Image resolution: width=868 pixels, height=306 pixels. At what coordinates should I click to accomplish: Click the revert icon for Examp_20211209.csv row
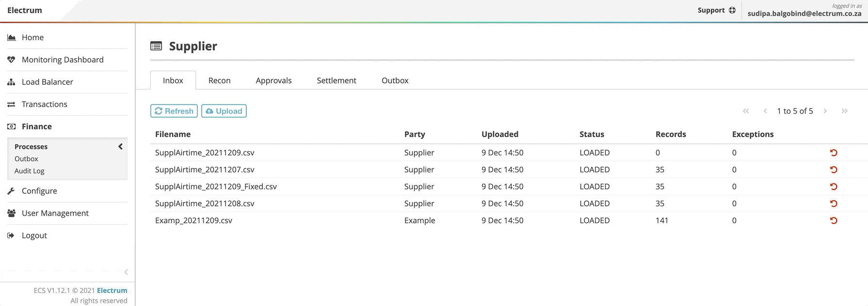tap(834, 220)
